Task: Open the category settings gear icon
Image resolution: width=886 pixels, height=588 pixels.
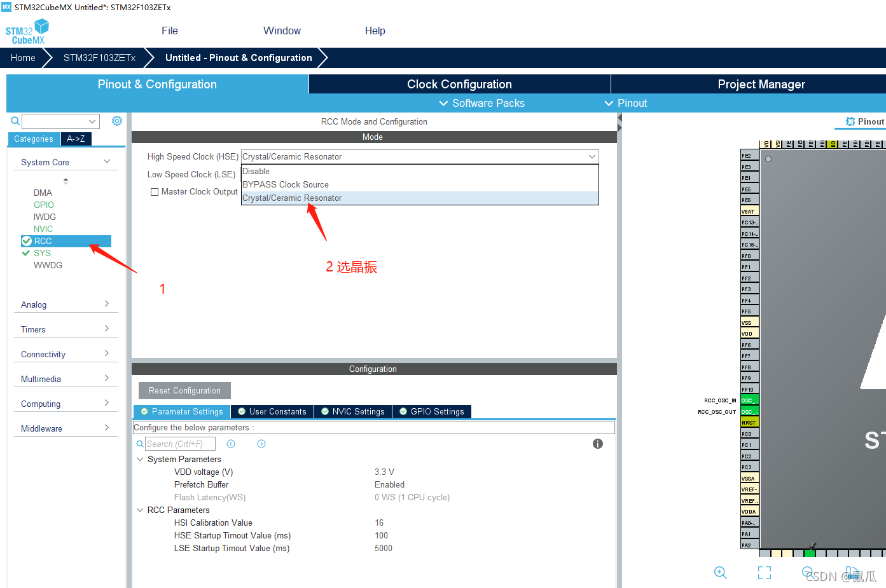Action: [x=117, y=121]
